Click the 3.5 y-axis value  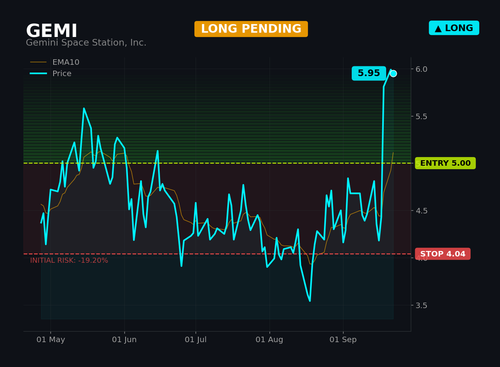coord(421,305)
